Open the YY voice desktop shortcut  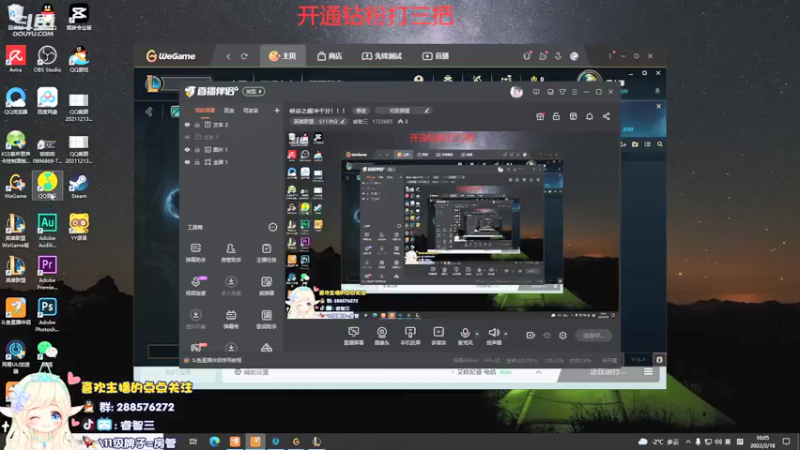79,227
